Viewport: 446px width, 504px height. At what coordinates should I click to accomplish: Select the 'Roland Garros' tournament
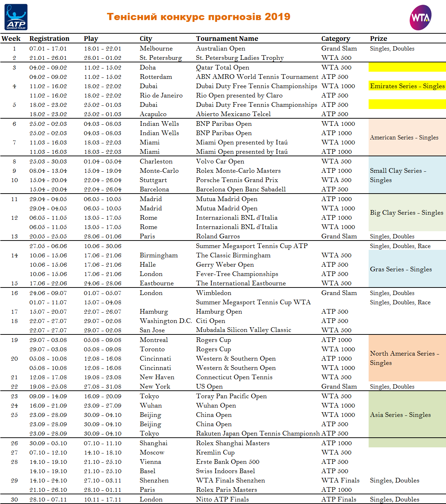click(218, 236)
